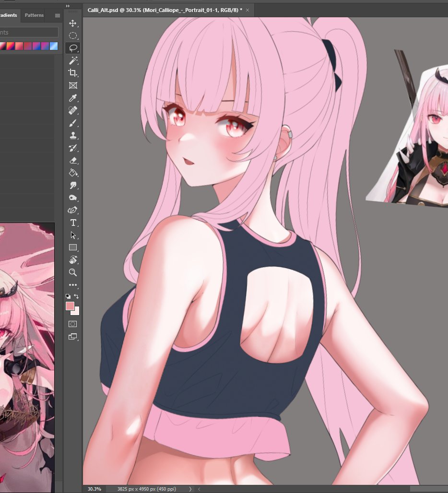
Task: Reset to default foreground and background colors
Action: pos(68,296)
